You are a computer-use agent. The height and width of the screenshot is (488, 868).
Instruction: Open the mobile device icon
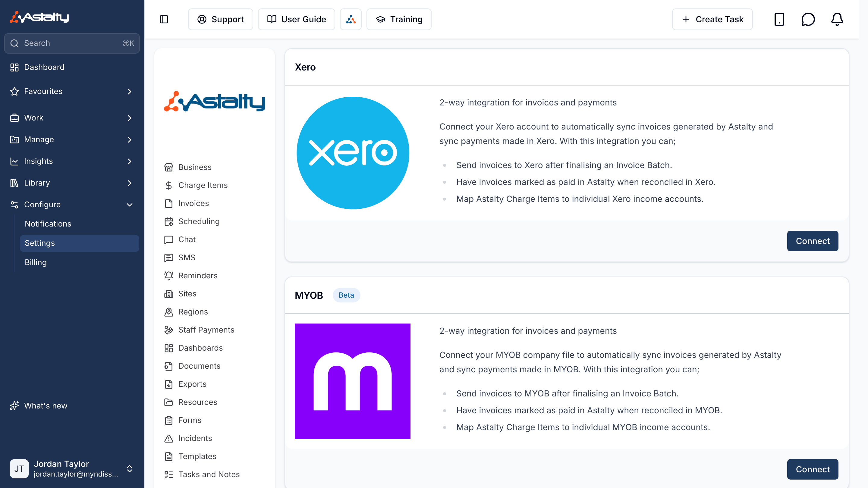[779, 19]
